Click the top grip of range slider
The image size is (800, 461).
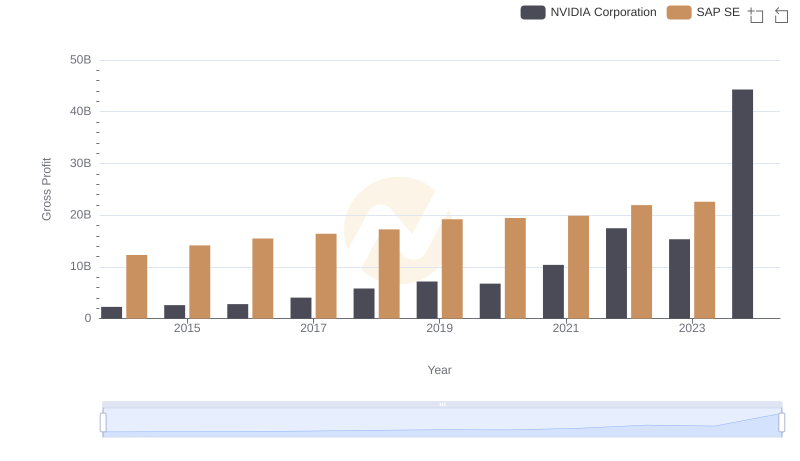tap(442, 404)
